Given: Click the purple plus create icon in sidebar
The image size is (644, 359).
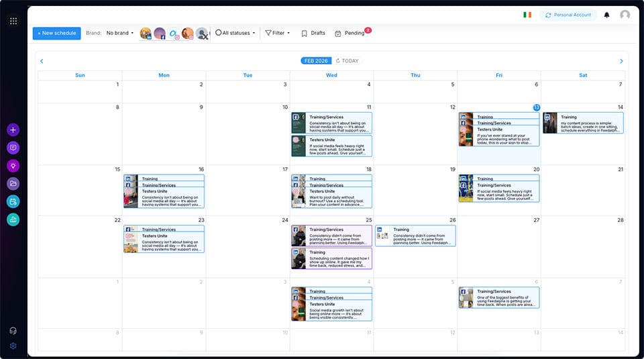Looking at the screenshot, I should [13, 130].
